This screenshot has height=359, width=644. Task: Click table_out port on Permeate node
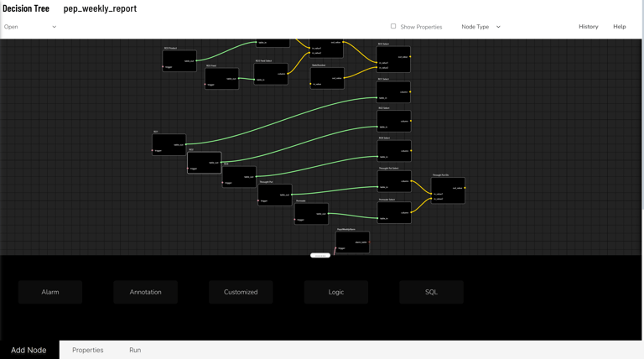point(328,214)
